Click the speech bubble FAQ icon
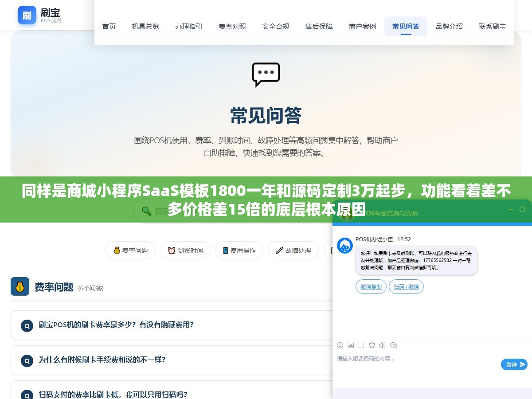The height and width of the screenshot is (399, 532). point(266,74)
